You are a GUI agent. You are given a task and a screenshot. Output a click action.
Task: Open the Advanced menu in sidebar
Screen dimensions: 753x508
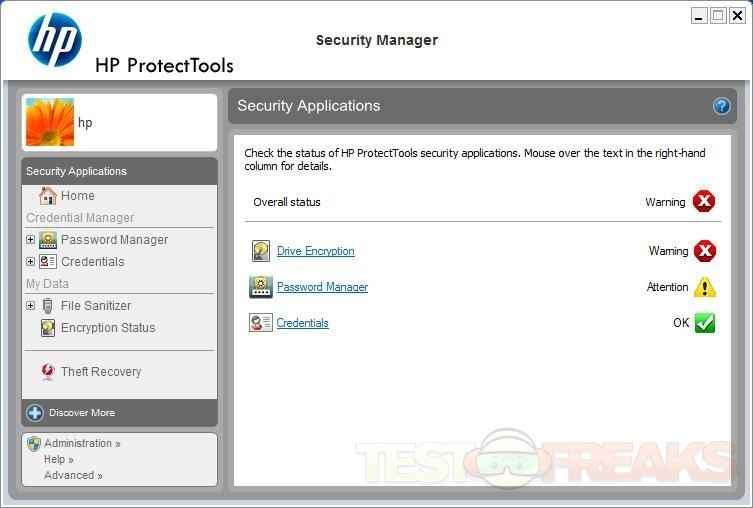coord(73,476)
